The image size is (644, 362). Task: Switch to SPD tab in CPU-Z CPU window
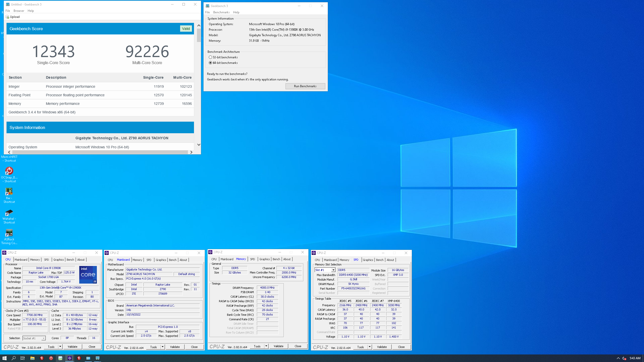coord(47,260)
